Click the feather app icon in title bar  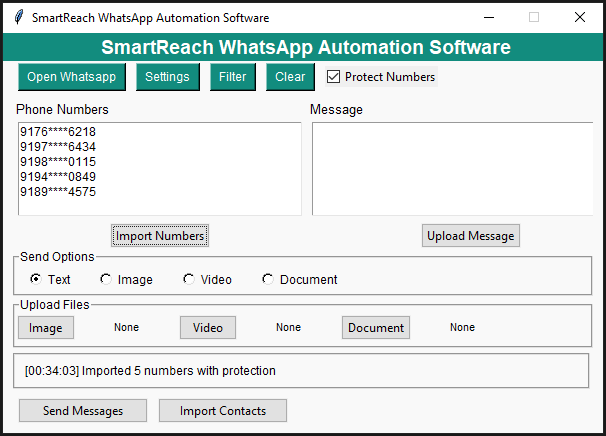pos(18,17)
